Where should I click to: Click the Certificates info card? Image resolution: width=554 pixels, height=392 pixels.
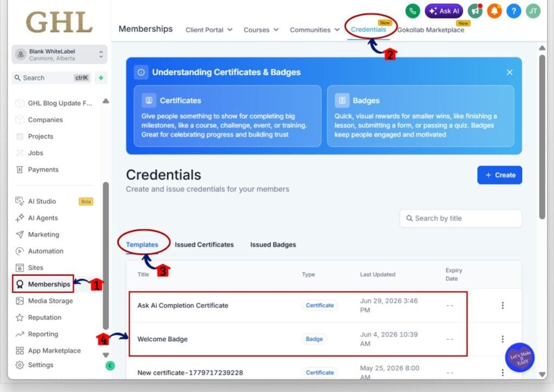pyautogui.click(x=228, y=116)
